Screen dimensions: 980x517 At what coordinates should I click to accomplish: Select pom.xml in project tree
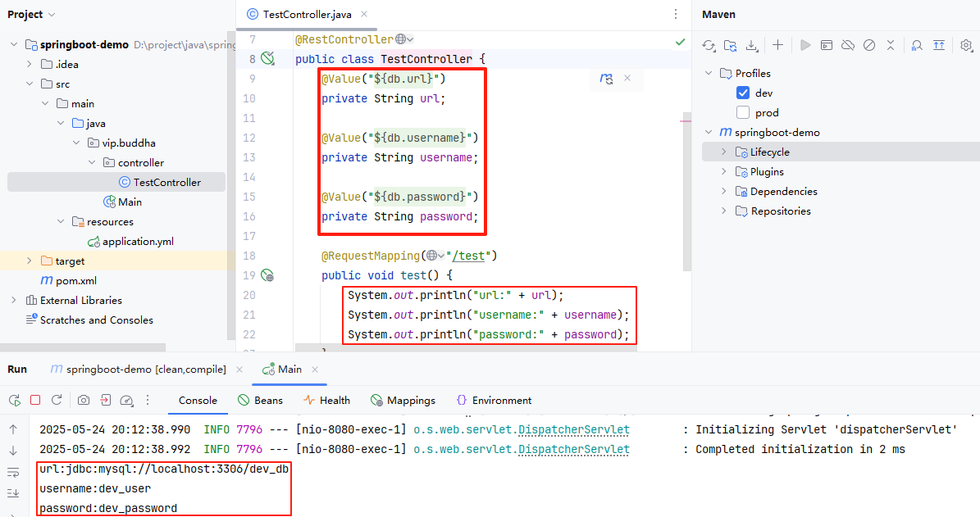[69, 280]
